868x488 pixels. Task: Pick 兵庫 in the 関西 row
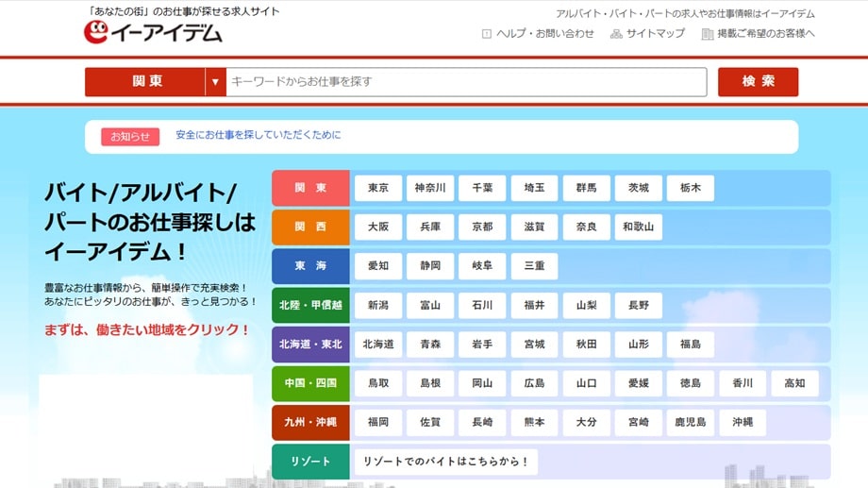pos(430,227)
